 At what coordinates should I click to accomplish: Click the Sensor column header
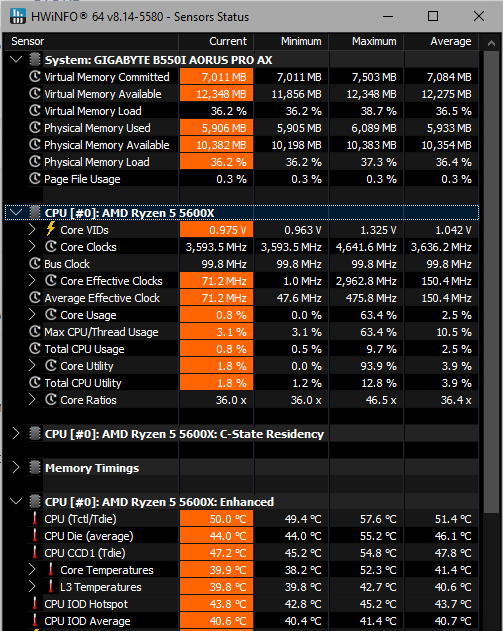tap(91, 41)
